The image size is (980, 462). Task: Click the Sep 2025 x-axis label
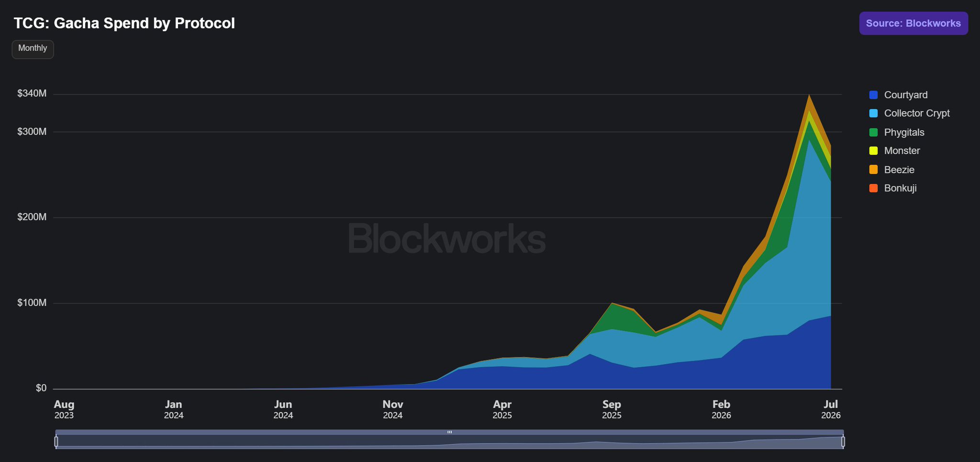612,410
